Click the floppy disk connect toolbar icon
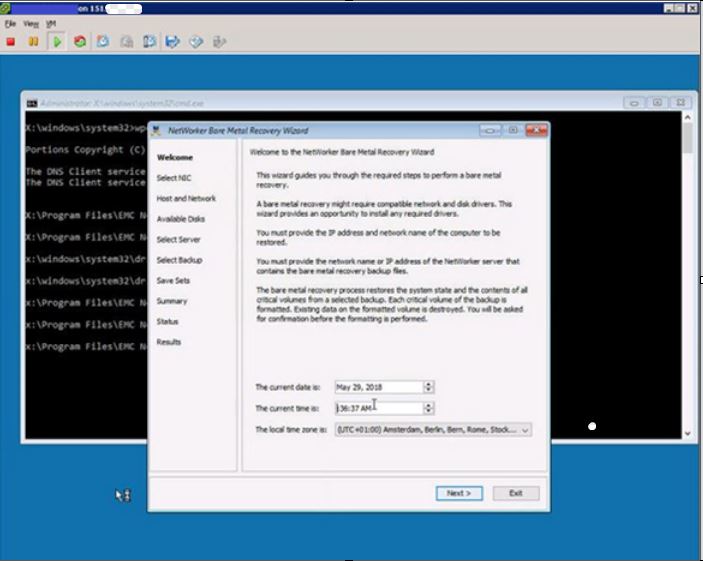Viewport: 703px width, 561px height. tap(172, 42)
